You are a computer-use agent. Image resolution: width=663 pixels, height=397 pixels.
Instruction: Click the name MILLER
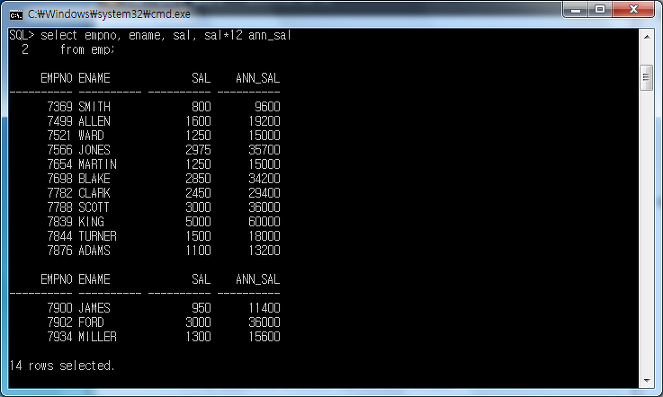(98, 337)
